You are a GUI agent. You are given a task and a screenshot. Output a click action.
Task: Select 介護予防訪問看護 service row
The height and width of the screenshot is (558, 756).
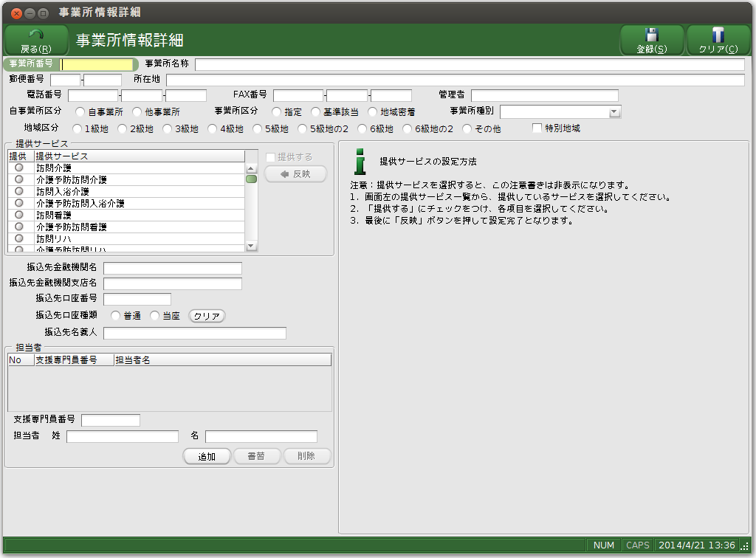[126, 227]
